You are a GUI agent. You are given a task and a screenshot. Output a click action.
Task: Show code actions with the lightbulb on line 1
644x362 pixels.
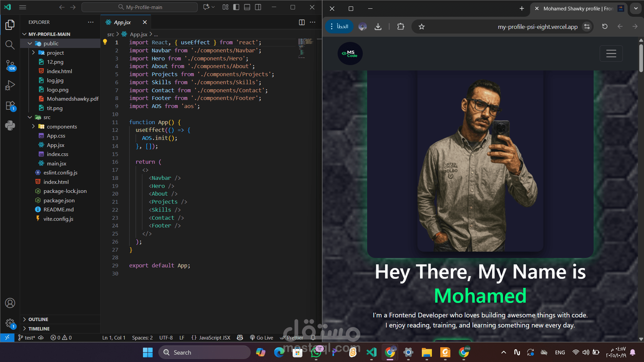click(x=105, y=42)
